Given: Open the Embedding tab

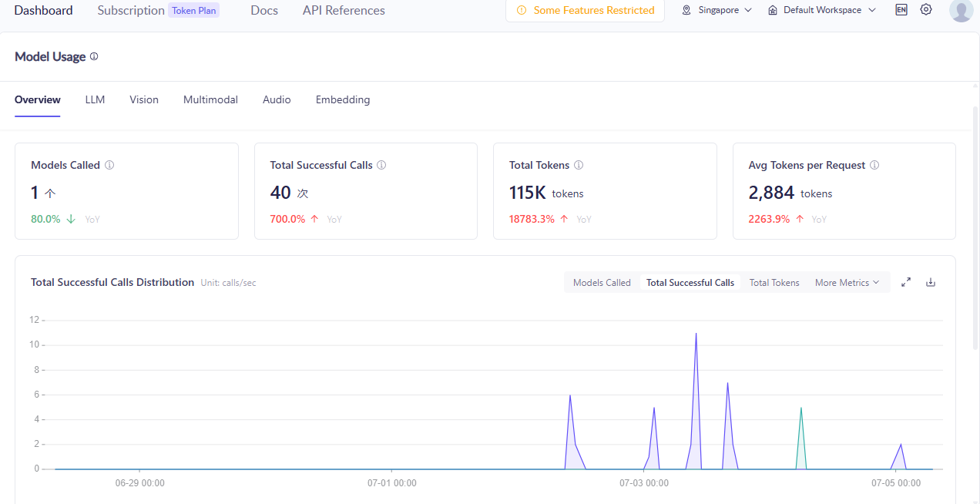Looking at the screenshot, I should (343, 99).
